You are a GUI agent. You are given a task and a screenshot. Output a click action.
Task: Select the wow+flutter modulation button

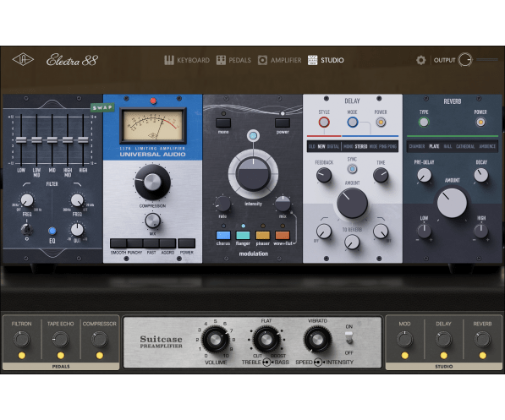click(x=283, y=235)
